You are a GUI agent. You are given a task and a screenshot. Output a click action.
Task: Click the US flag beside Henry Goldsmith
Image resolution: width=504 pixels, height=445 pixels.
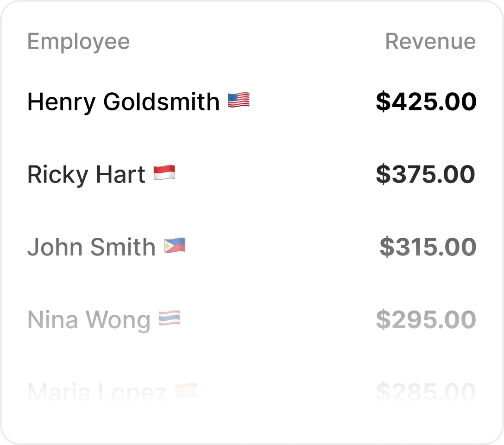(x=239, y=101)
